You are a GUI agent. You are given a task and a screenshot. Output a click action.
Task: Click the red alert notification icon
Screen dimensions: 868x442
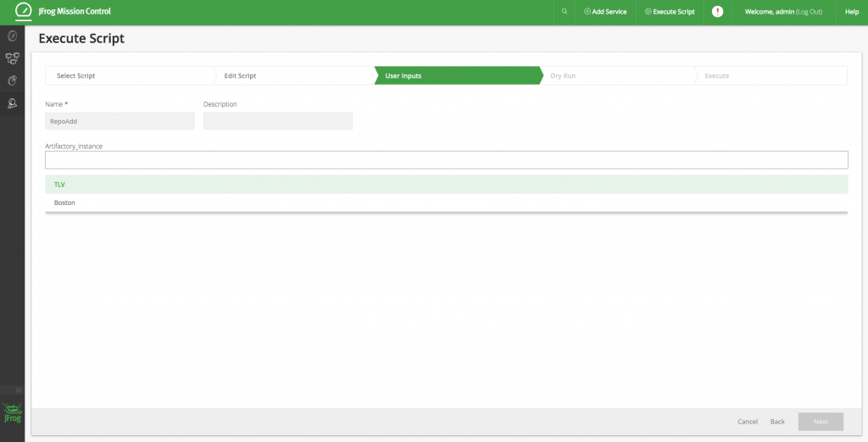[x=717, y=12]
